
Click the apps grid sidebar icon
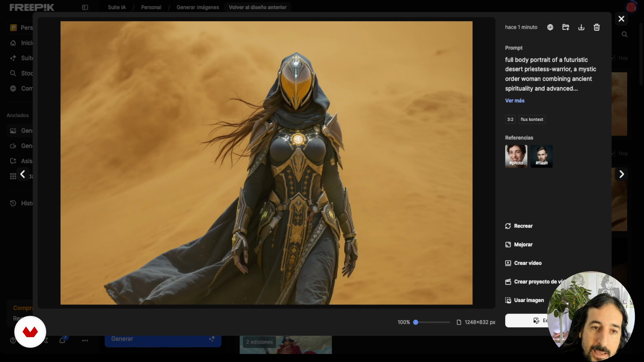click(13, 176)
